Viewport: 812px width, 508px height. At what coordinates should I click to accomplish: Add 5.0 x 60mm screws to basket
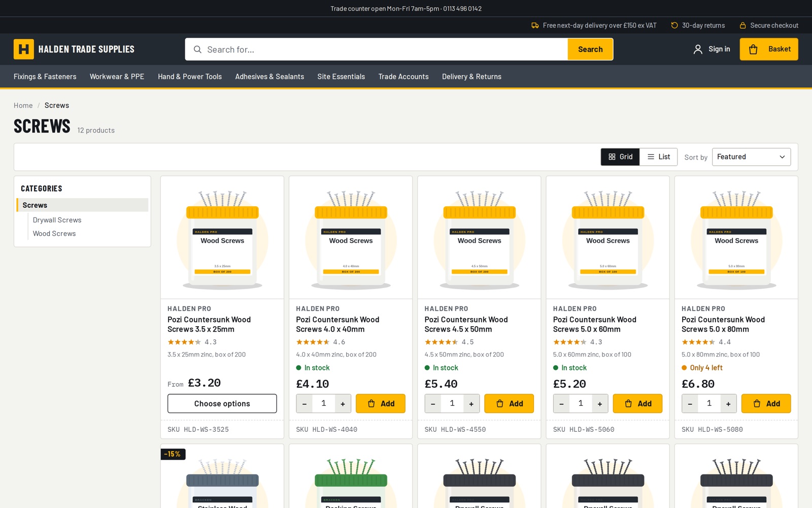[637, 404]
